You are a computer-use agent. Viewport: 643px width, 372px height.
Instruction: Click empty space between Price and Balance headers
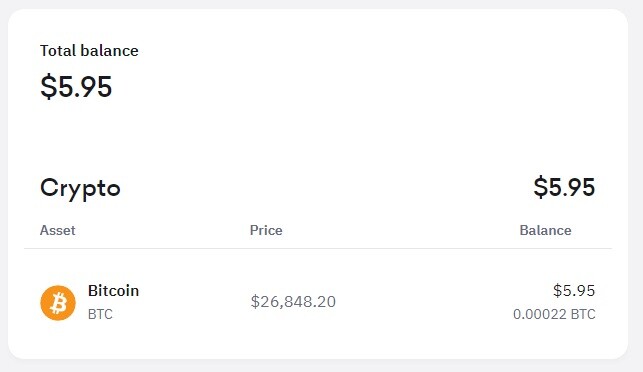(400, 230)
